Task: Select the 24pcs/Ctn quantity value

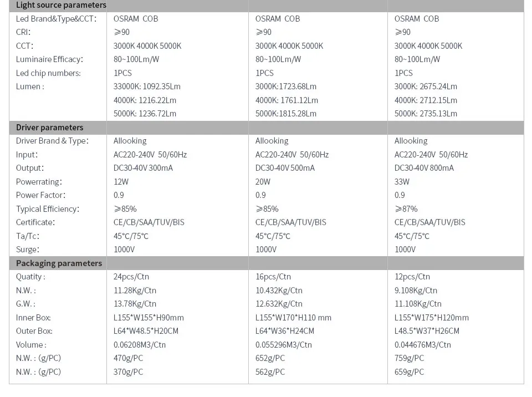Action: pyautogui.click(x=131, y=277)
